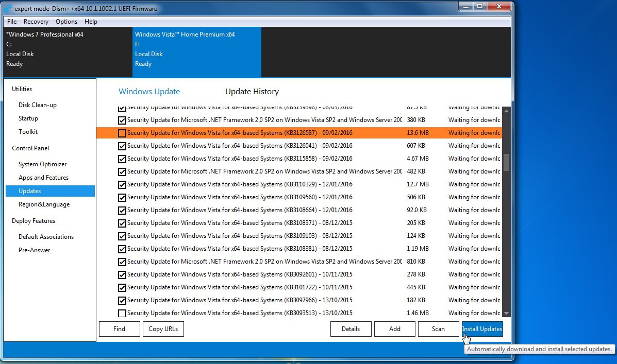Uncheck the box for update KB3108371
The width and height of the screenshot is (617, 364).
coord(122,223)
